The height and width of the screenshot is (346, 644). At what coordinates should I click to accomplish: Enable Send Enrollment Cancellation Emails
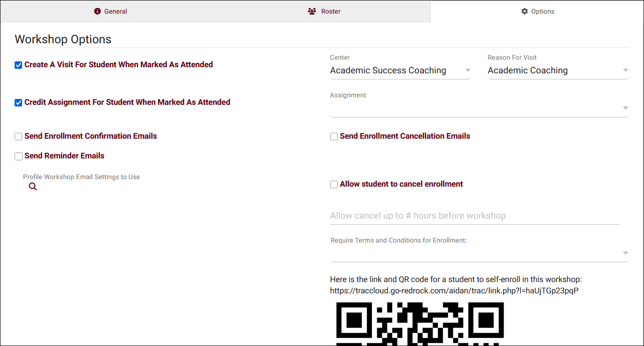click(x=334, y=137)
